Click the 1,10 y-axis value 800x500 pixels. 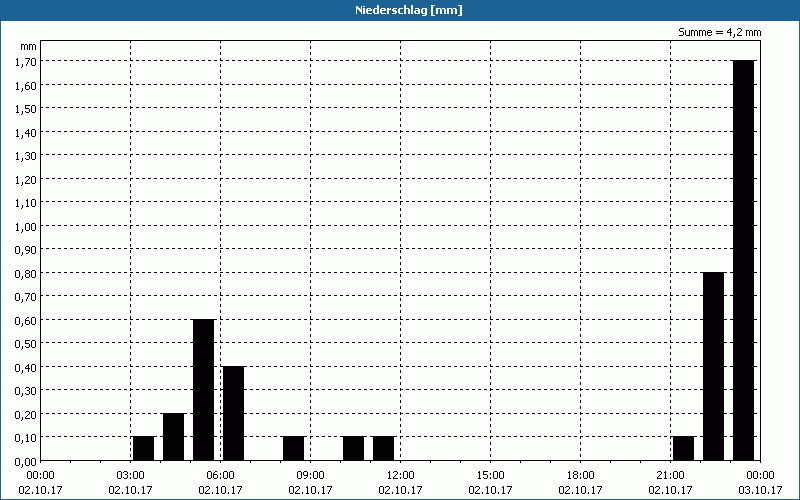coord(26,203)
